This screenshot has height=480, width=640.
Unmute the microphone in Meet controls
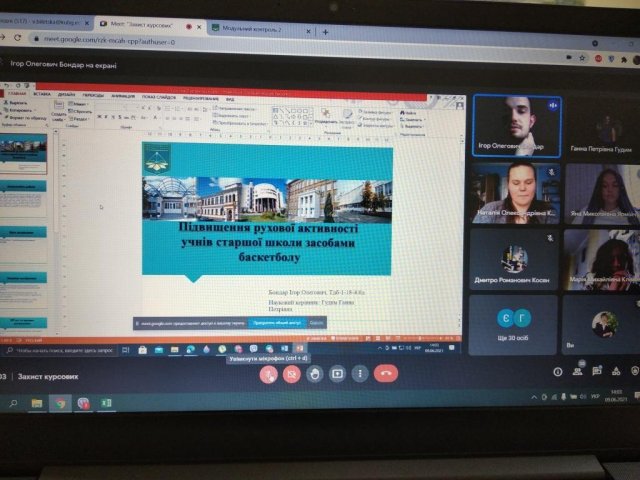pyautogui.click(x=267, y=373)
